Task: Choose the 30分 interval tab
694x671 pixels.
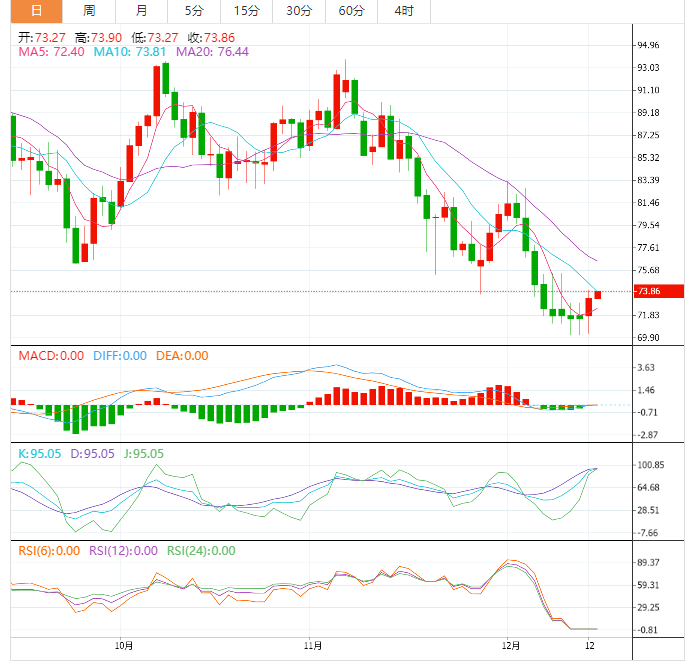Action: coord(298,11)
